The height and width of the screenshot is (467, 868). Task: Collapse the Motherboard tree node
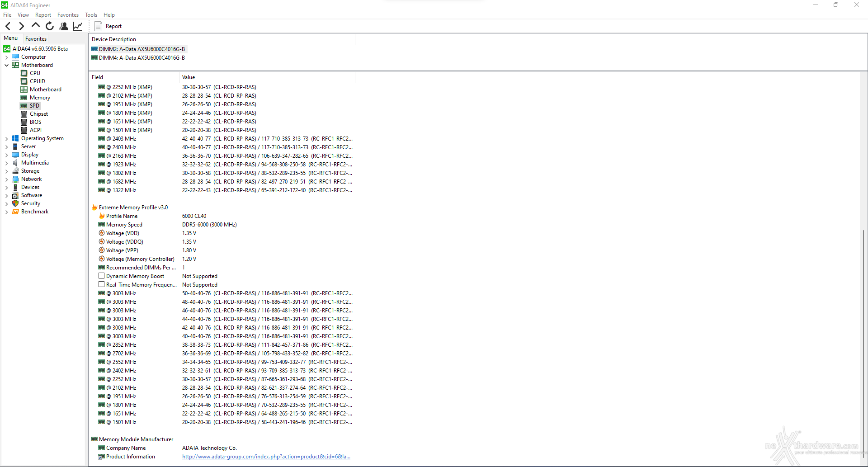(6, 65)
